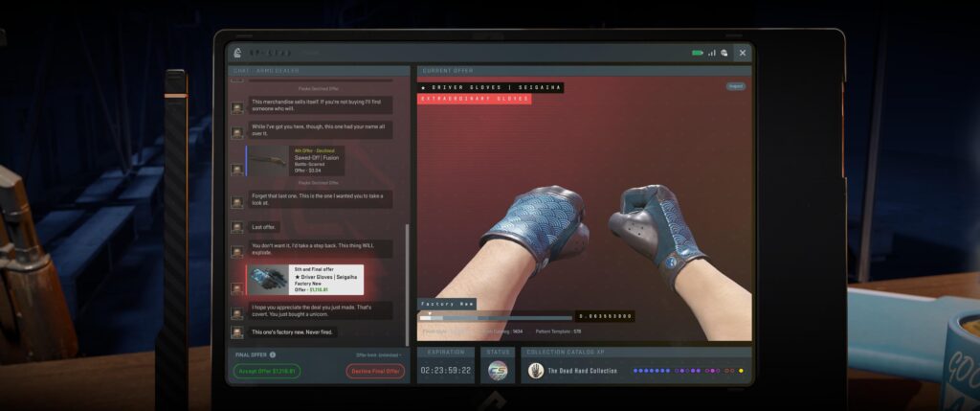Click dealer avatar beside 'You don't want it' message
This screenshot has height=411, width=980.
pyautogui.click(x=237, y=251)
